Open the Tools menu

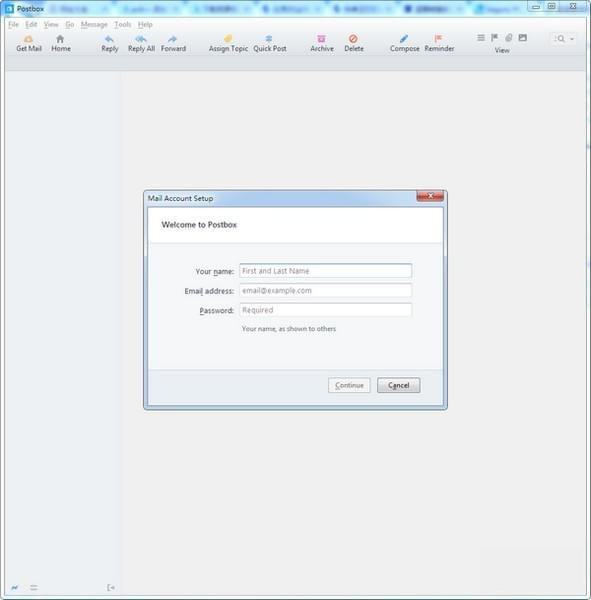[x=123, y=24]
